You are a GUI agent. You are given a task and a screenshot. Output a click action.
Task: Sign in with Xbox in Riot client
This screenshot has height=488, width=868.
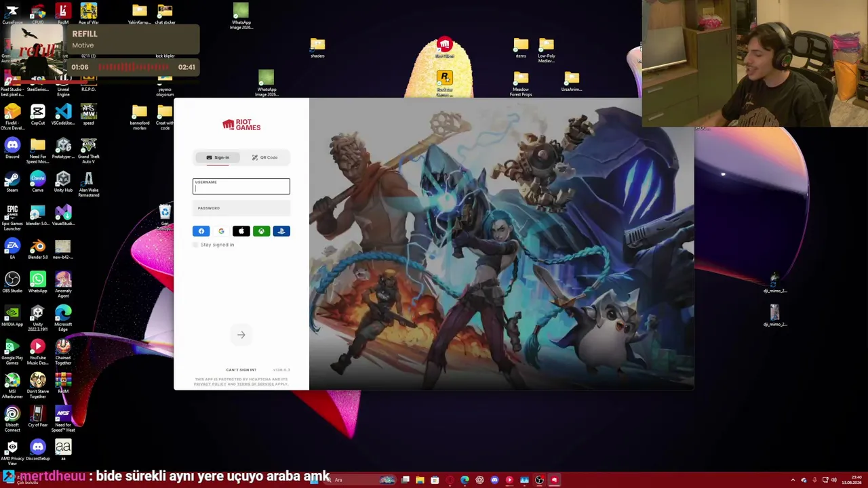tap(261, 231)
